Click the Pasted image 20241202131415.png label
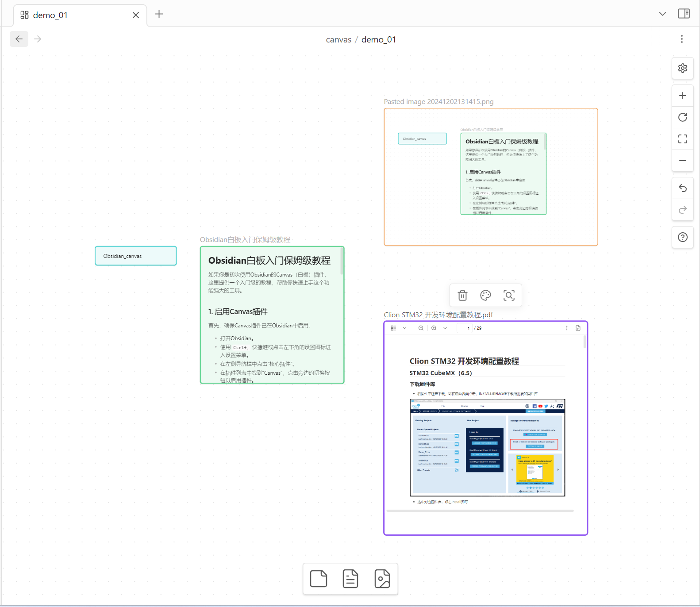Screen dimensions: 700x607 coord(438,102)
